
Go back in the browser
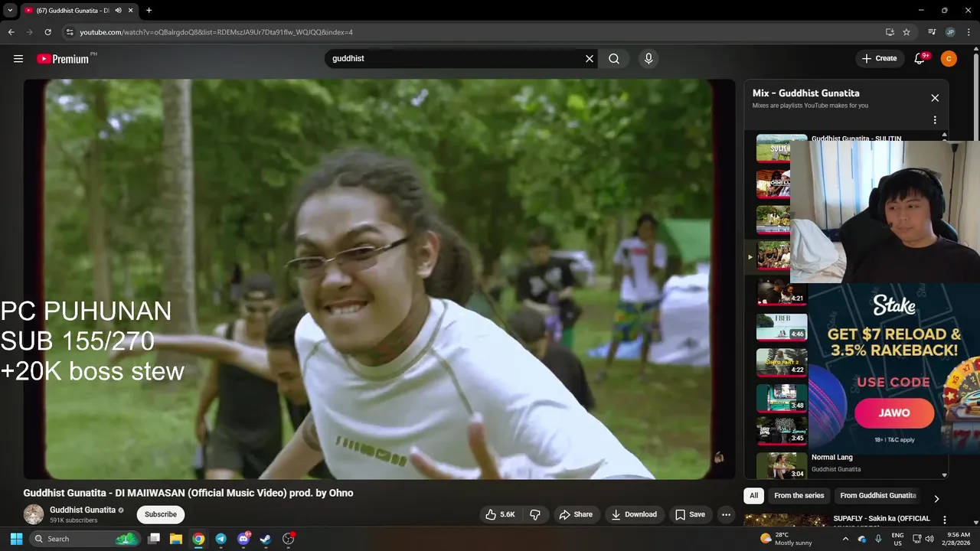(x=11, y=32)
